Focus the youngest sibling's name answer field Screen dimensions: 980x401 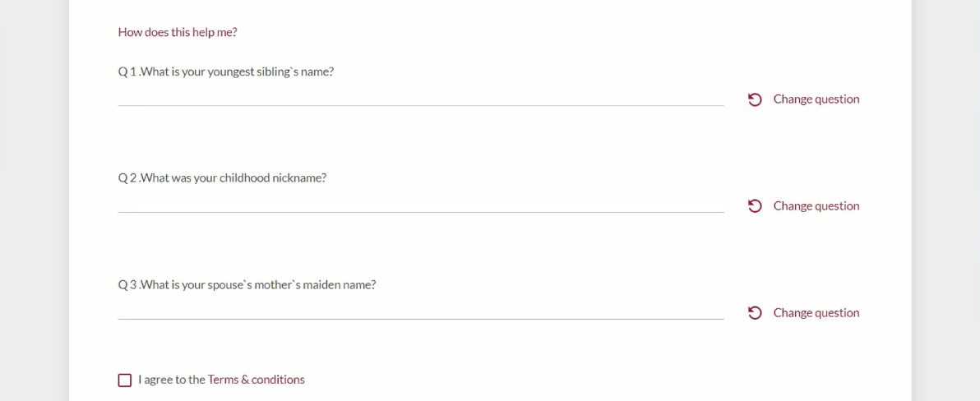[420, 97]
